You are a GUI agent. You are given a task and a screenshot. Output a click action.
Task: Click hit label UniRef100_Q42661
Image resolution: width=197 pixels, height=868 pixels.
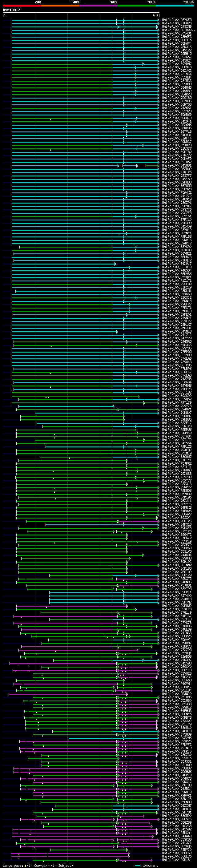pyautogui.click(x=177, y=108)
